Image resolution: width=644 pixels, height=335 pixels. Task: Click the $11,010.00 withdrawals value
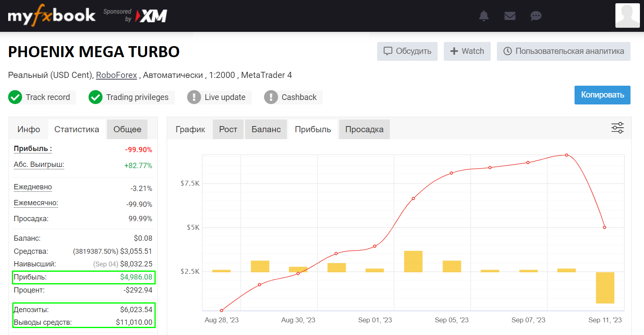(134, 322)
